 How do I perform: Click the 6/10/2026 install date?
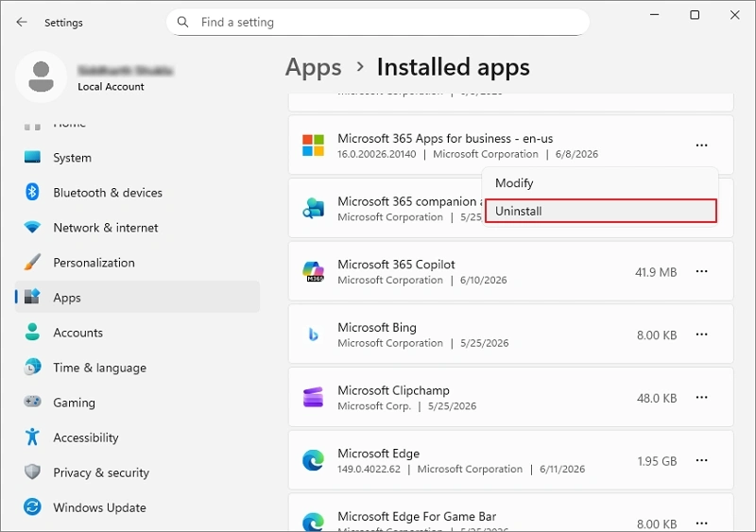pos(484,281)
